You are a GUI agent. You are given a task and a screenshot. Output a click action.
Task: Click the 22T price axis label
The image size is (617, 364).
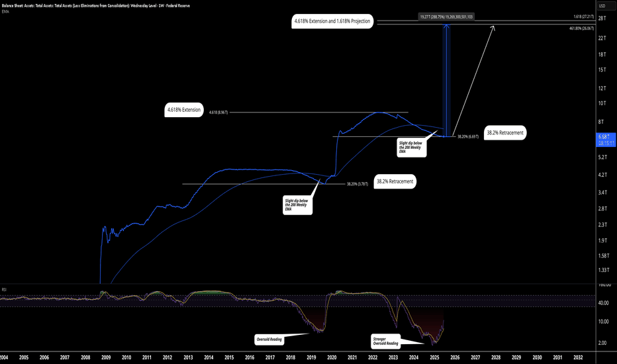[x=602, y=38]
